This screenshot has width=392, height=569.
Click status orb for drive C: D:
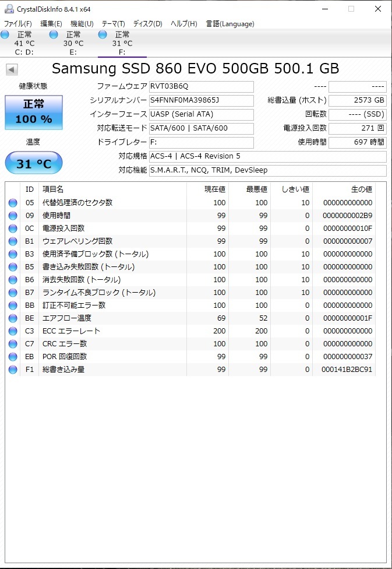pyautogui.click(x=5, y=35)
